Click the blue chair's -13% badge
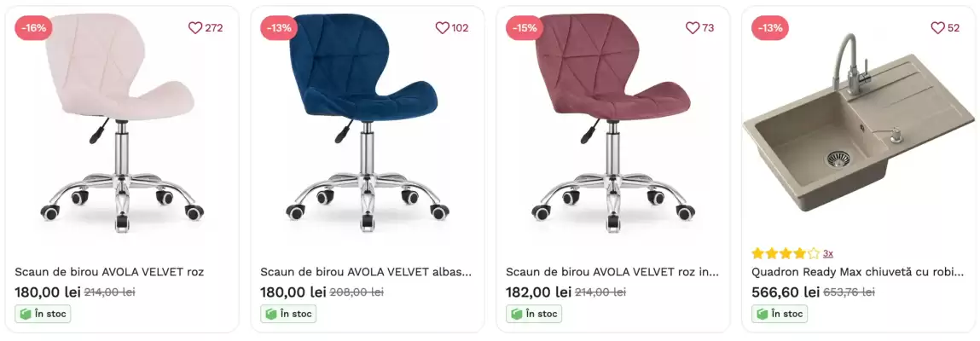Screen dimensions: 980x341 279,28
